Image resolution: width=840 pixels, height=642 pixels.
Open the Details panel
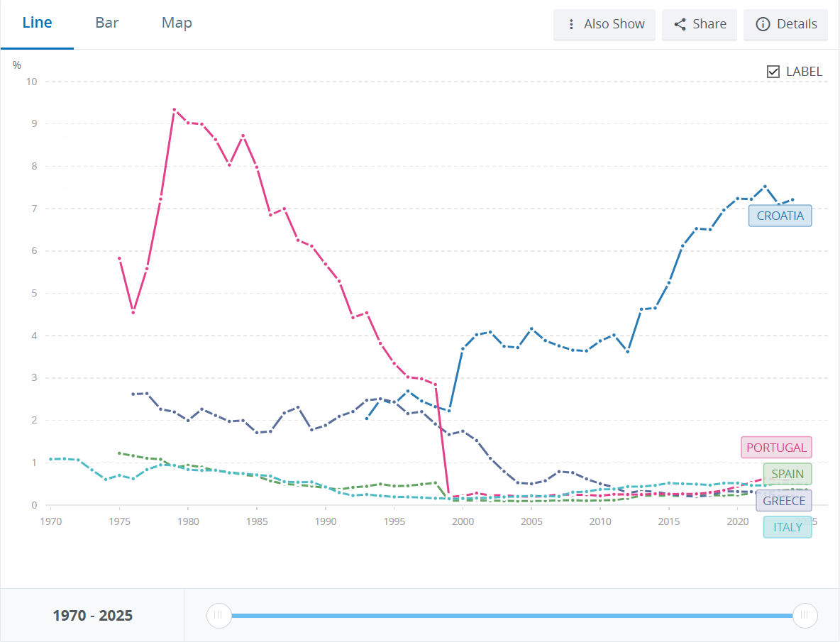click(785, 25)
